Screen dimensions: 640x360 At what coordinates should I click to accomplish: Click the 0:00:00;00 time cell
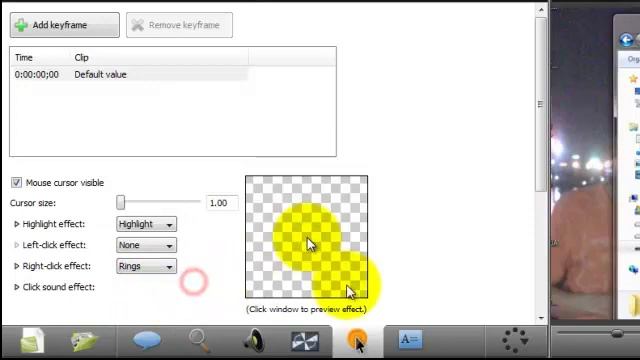click(37, 75)
